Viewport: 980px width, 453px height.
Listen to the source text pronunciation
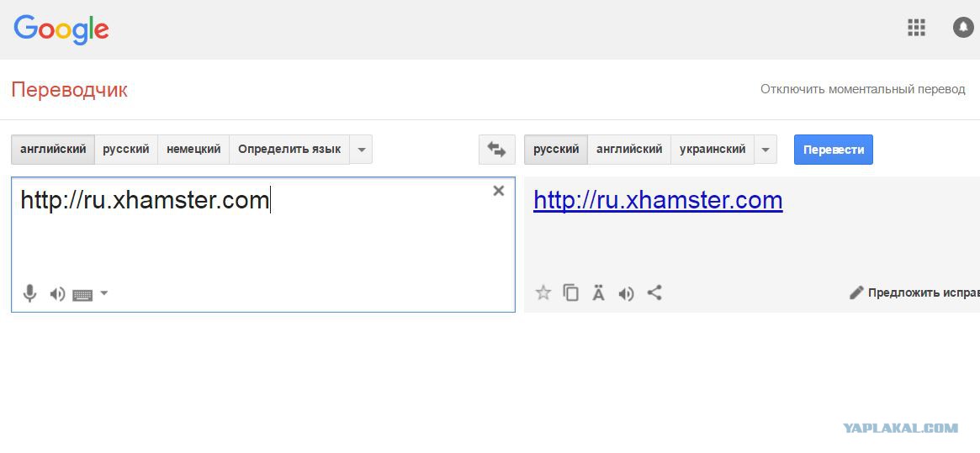[57, 293]
